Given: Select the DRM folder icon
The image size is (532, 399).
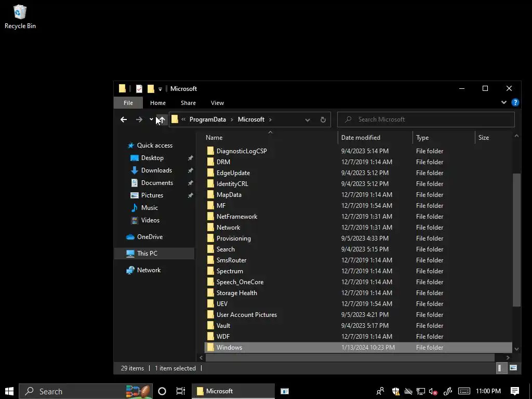Looking at the screenshot, I should click(x=210, y=162).
